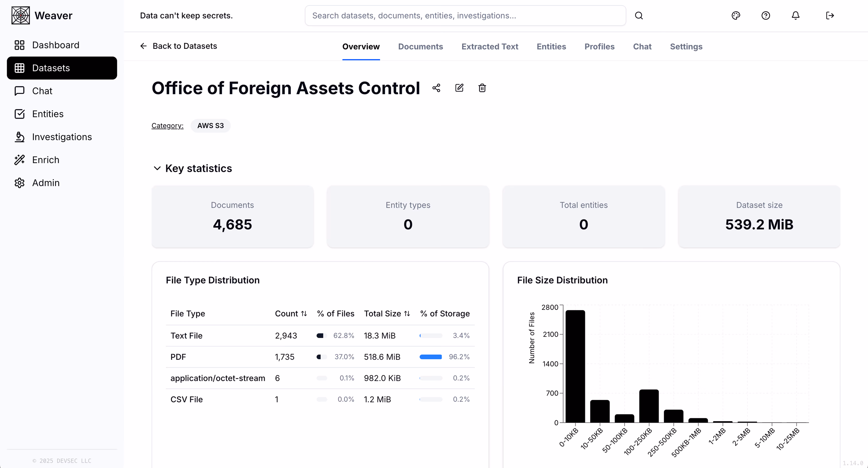
Task: Click the share dataset icon
Action: click(436, 88)
